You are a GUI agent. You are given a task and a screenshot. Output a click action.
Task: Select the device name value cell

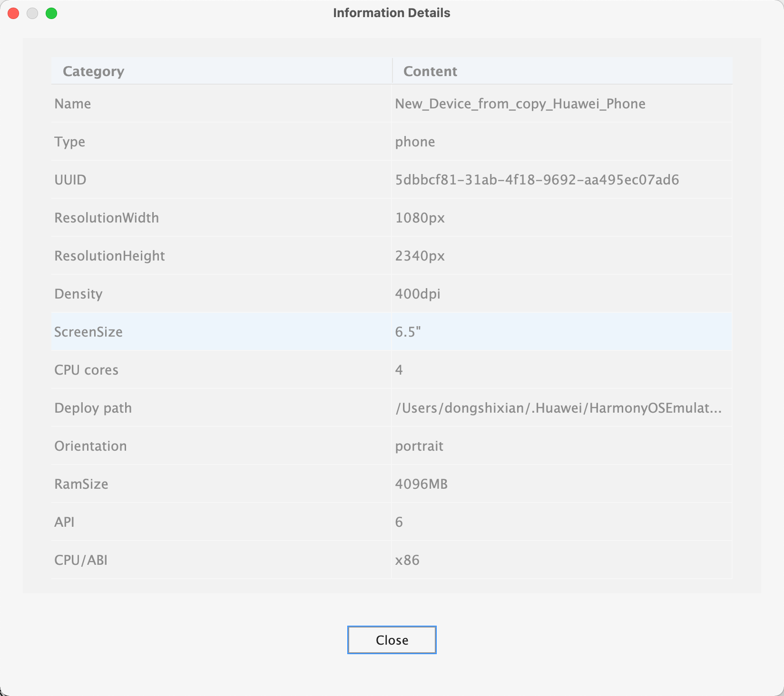(x=520, y=104)
